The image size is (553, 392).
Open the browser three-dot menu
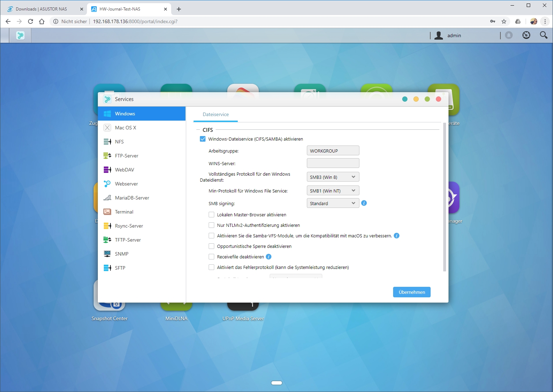[x=545, y=21]
